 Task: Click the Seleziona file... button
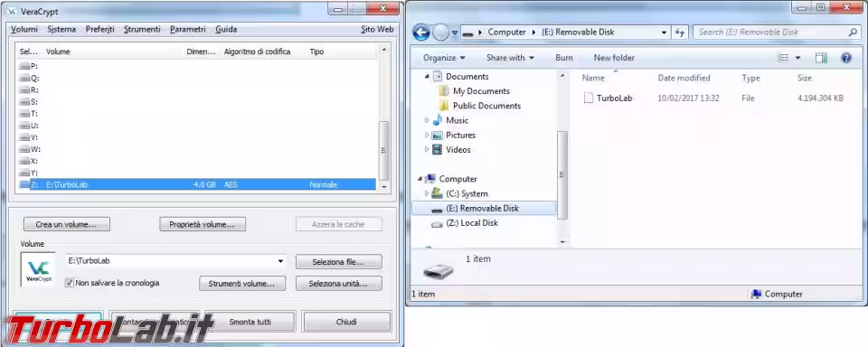pos(339,261)
